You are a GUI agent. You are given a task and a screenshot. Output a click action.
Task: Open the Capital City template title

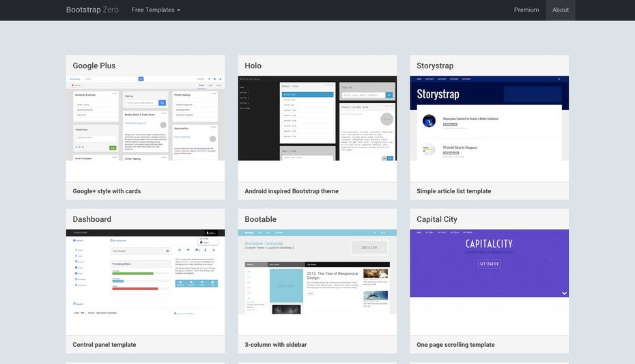click(437, 219)
